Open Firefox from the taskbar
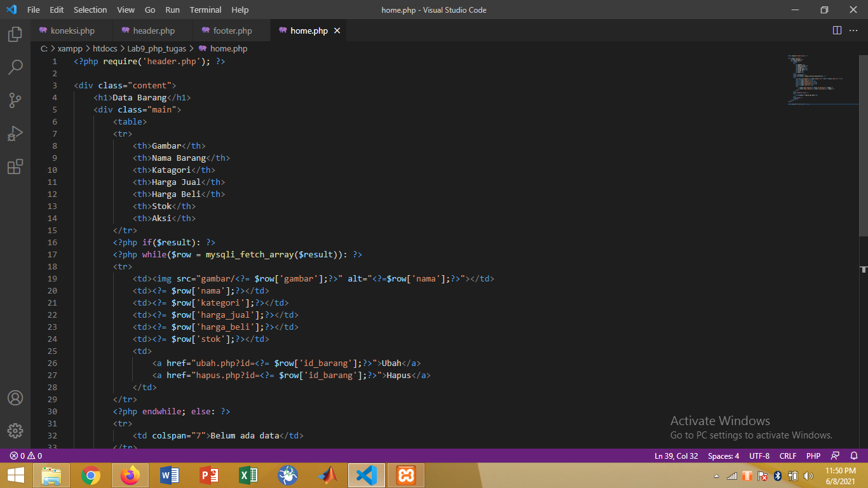Screen dimensions: 868x488 pos(130,475)
